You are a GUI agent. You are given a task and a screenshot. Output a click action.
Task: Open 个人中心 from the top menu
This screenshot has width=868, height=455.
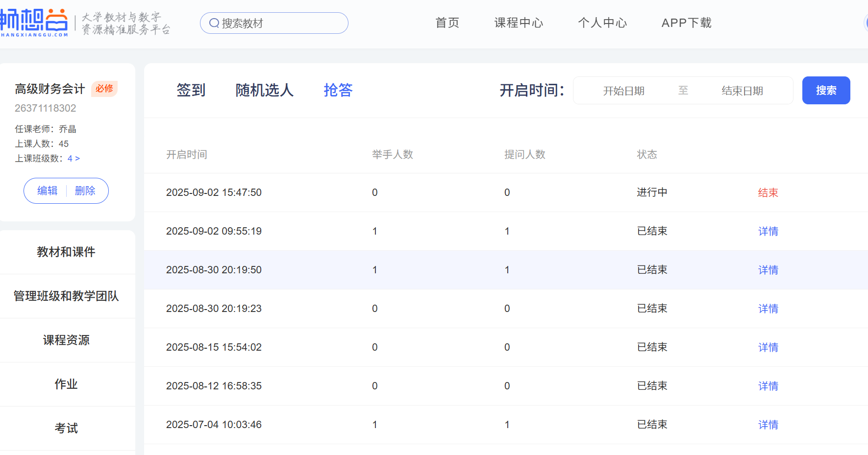[x=602, y=23]
